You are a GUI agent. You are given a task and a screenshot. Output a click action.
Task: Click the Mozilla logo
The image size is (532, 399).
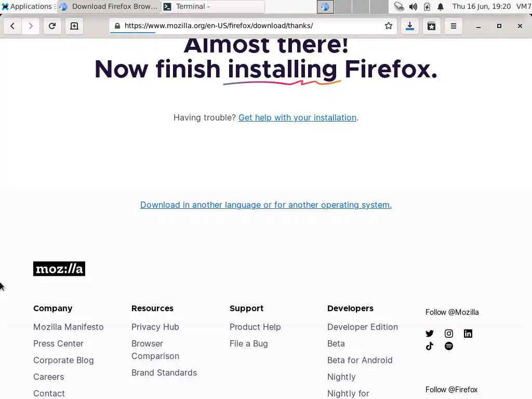(59, 269)
